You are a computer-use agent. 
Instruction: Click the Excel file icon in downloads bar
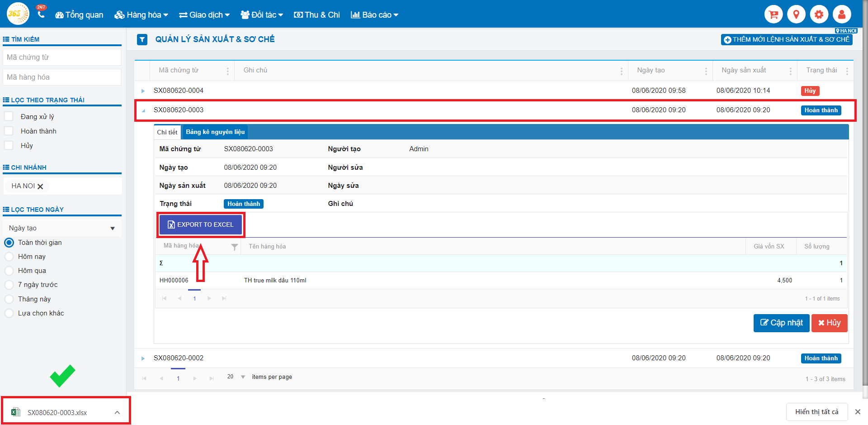click(16, 412)
